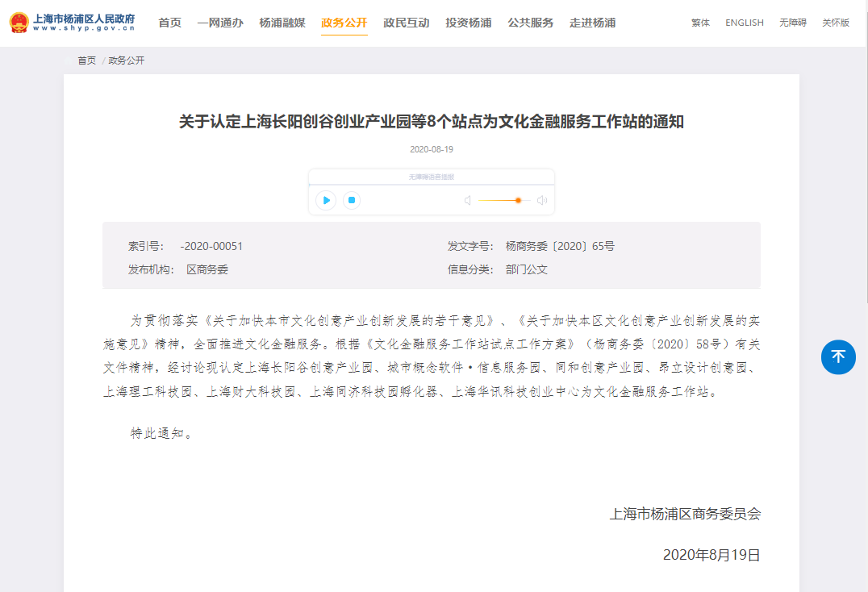Switch to 繁体 traditional Chinese
The width and height of the screenshot is (868, 592).
[700, 23]
